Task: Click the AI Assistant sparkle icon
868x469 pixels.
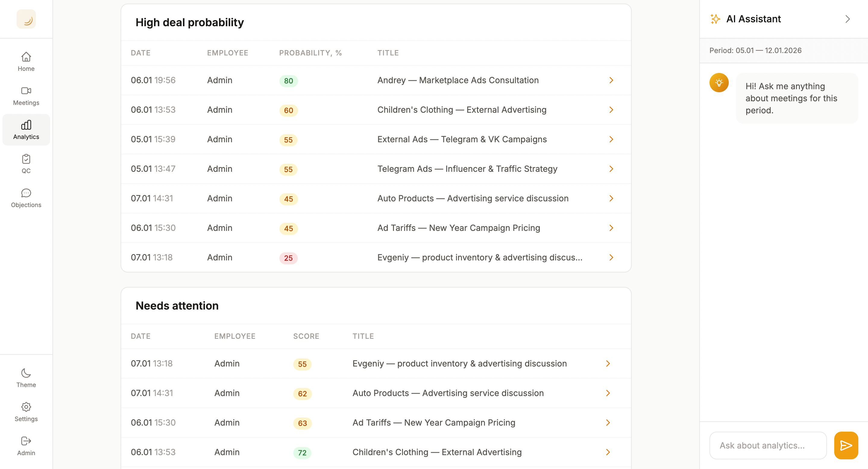Action: (x=715, y=19)
